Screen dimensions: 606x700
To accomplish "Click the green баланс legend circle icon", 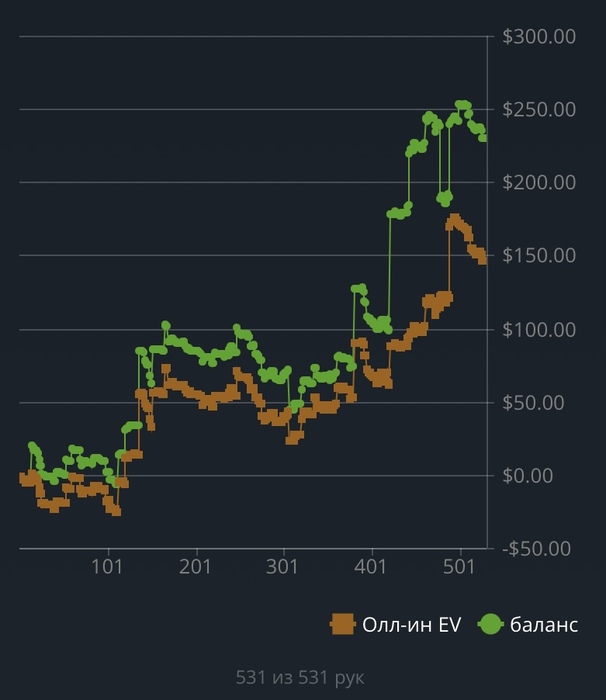I will click(490, 624).
